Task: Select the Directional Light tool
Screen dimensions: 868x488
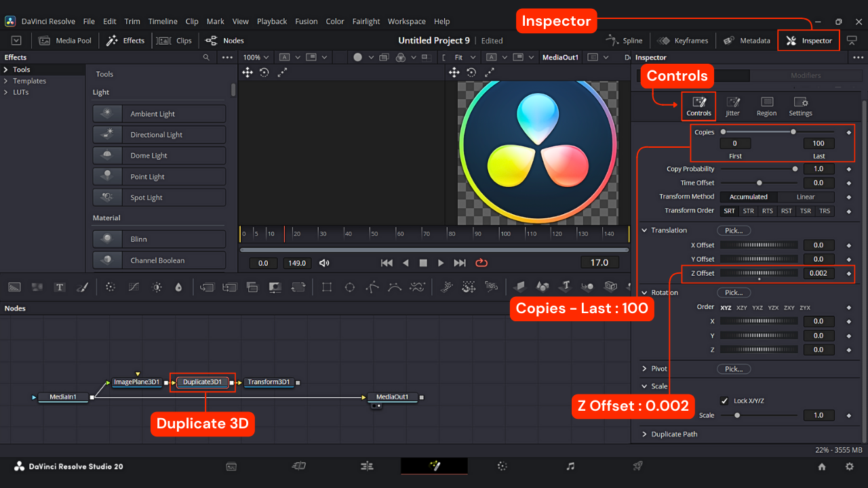Action: [x=159, y=135]
